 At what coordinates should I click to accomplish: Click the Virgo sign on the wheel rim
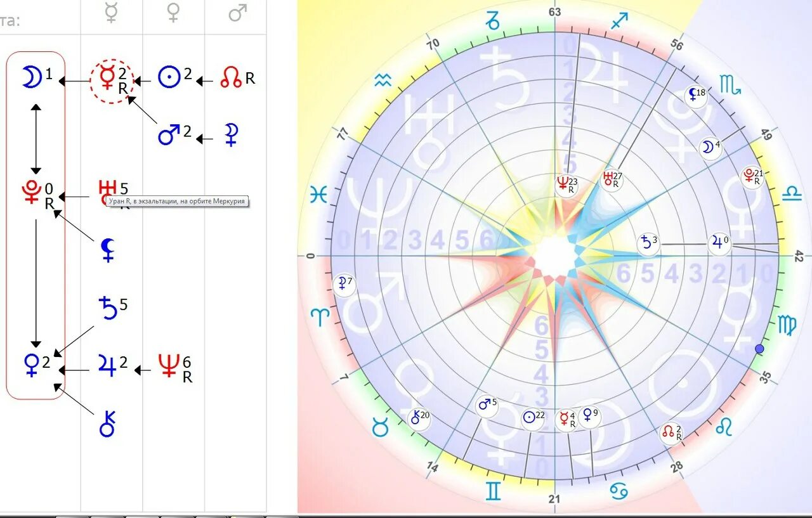(788, 325)
